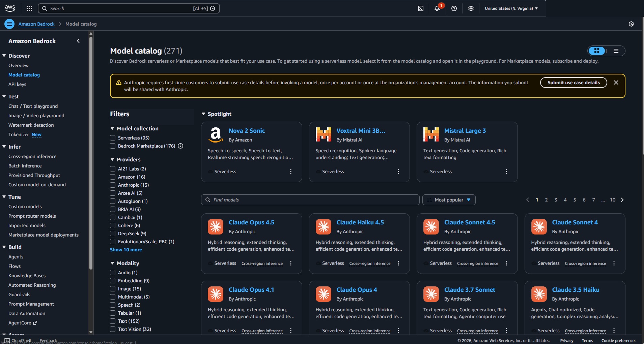Open the help question mark menu
The width and height of the screenshot is (644, 344).
(x=454, y=8)
